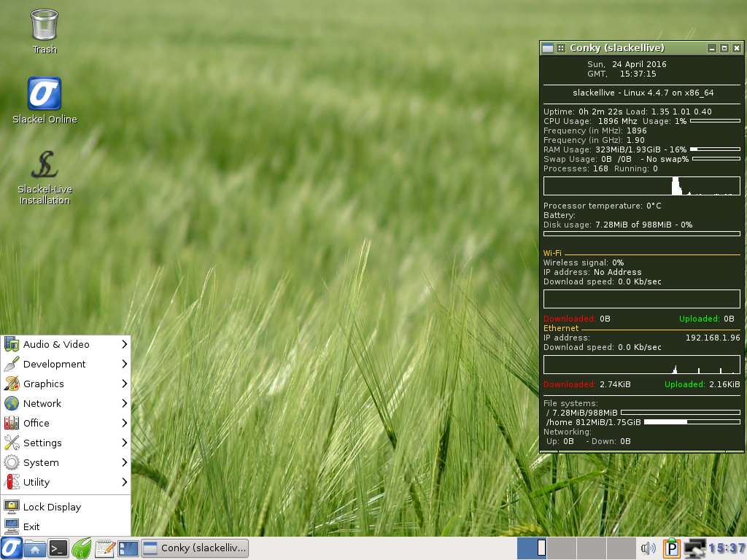747x560 pixels.
Task: Click the Conky sticky grid icon
Action: 561,48
